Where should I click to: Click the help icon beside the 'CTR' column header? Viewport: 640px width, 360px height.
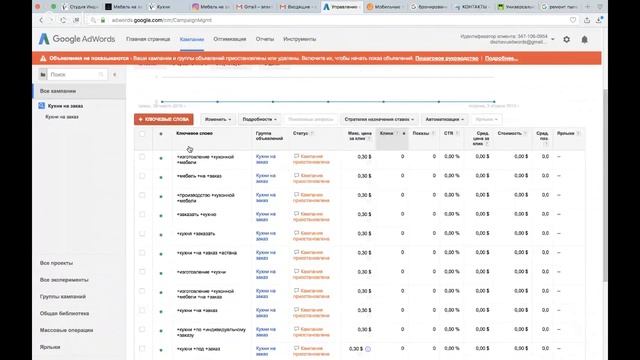point(457,133)
